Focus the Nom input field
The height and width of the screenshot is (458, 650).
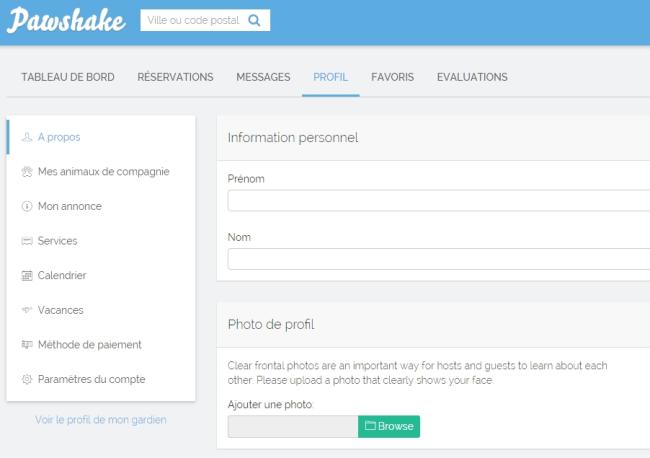438,260
